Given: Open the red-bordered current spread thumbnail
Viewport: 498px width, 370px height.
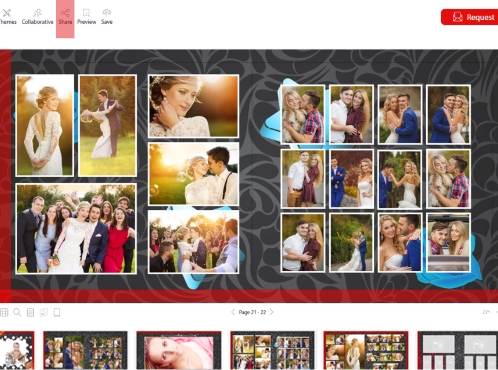Looking at the screenshot, I should (x=366, y=350).
